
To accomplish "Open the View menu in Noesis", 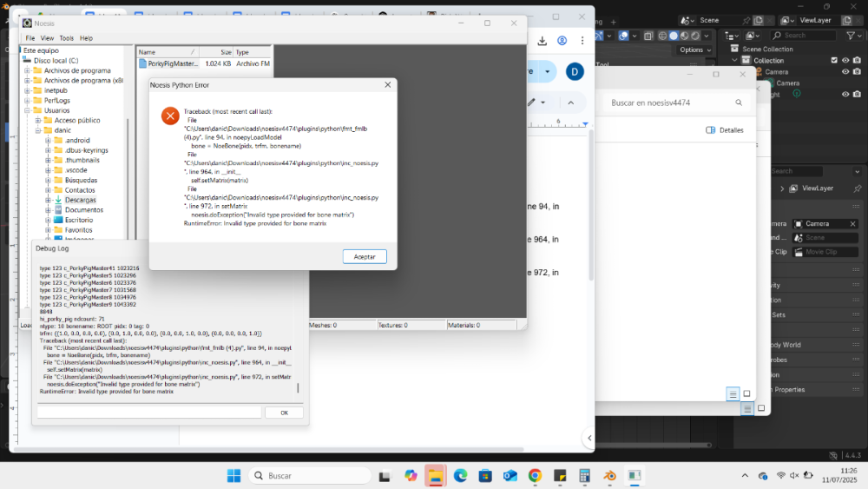I will point(47,38).
